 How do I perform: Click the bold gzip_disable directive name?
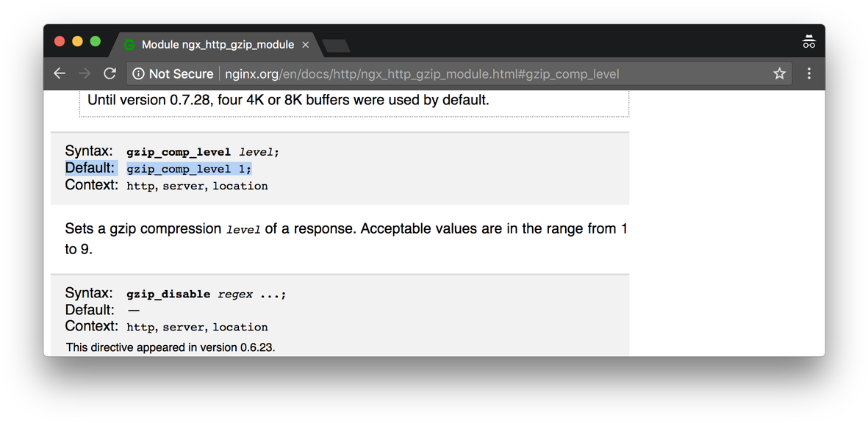click(x=168, y=294)
